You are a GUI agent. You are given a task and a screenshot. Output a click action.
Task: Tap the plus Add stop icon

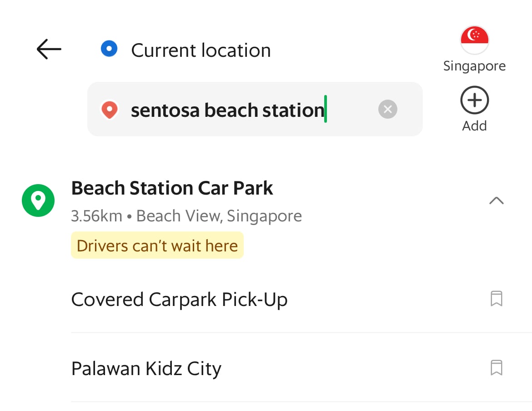(474, 100)
